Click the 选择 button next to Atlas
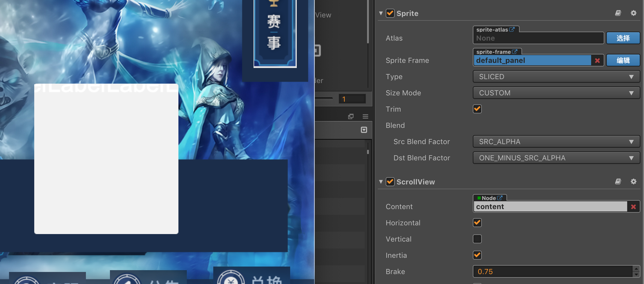 tap(623, 38)
